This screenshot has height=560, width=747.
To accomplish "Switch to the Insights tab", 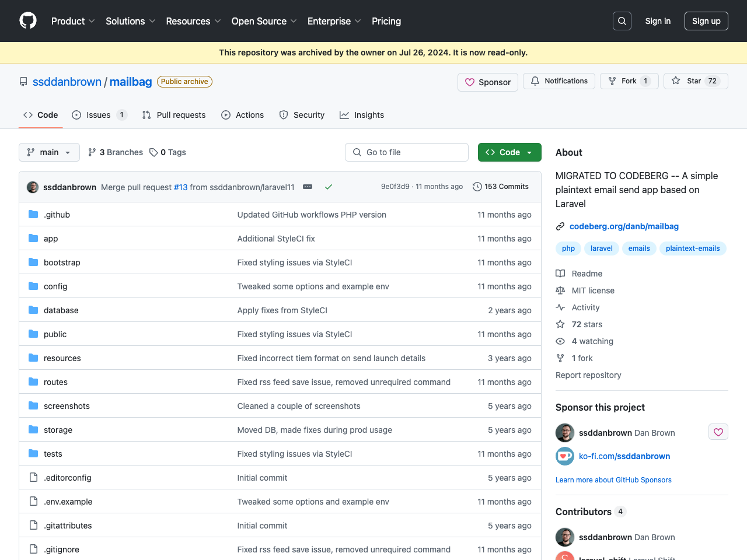I will [x=362, y=115].
